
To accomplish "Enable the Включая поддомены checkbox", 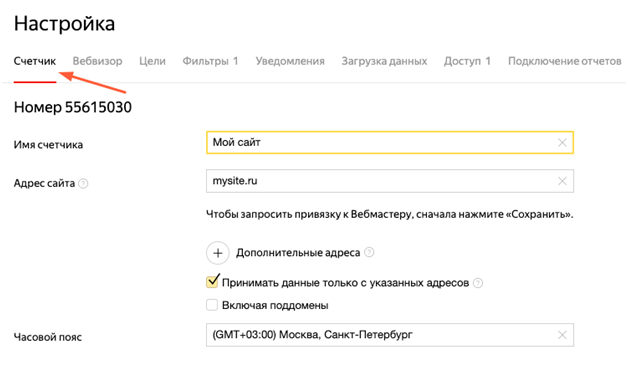I will 212,305.
